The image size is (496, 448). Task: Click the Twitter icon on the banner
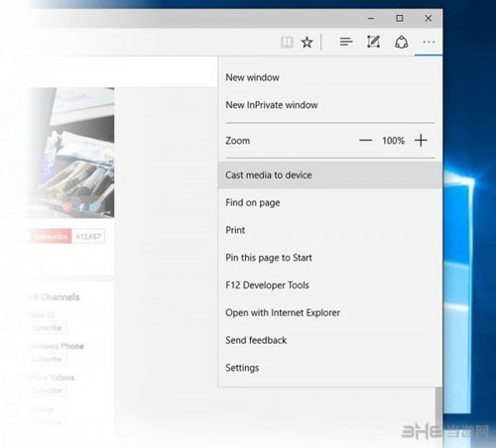[94, 207]
